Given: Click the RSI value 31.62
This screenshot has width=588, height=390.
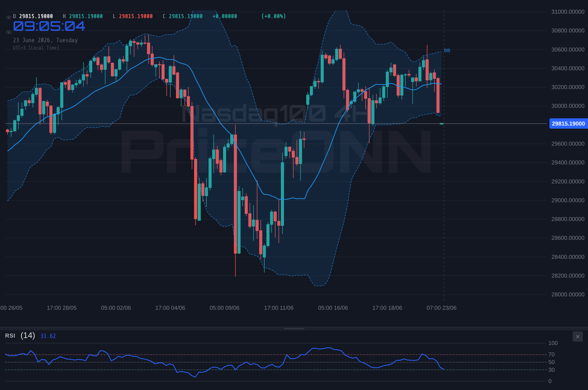Looking at the screenshot, I should [x=48, y=336].
